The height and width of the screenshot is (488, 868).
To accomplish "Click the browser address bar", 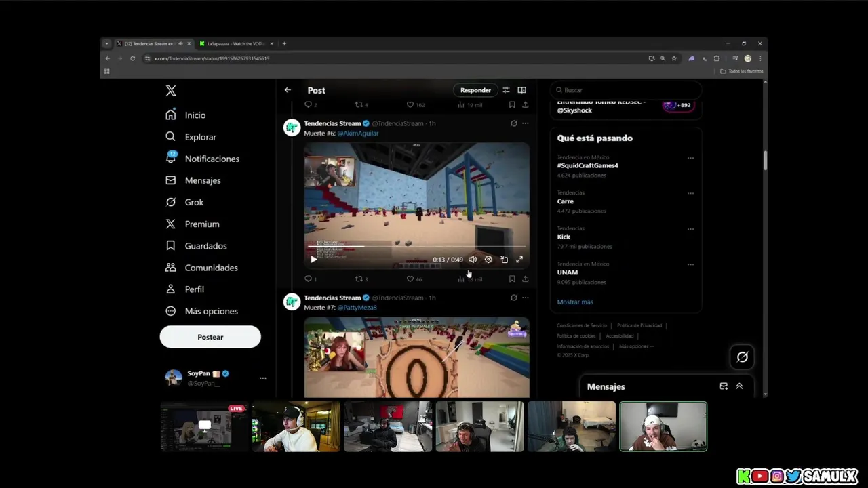I will (x=393, y=58).
